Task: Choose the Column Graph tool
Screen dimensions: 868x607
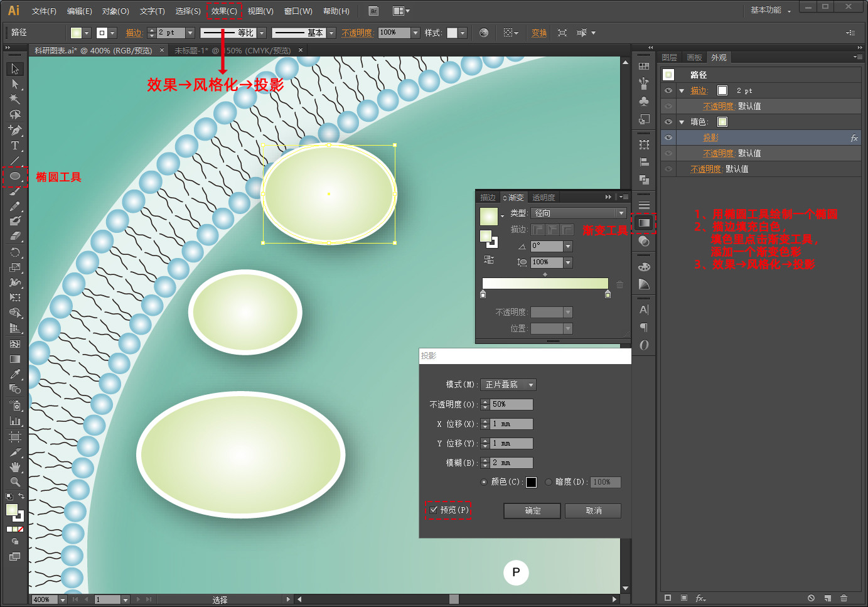Action: click(x=15, y=421)
